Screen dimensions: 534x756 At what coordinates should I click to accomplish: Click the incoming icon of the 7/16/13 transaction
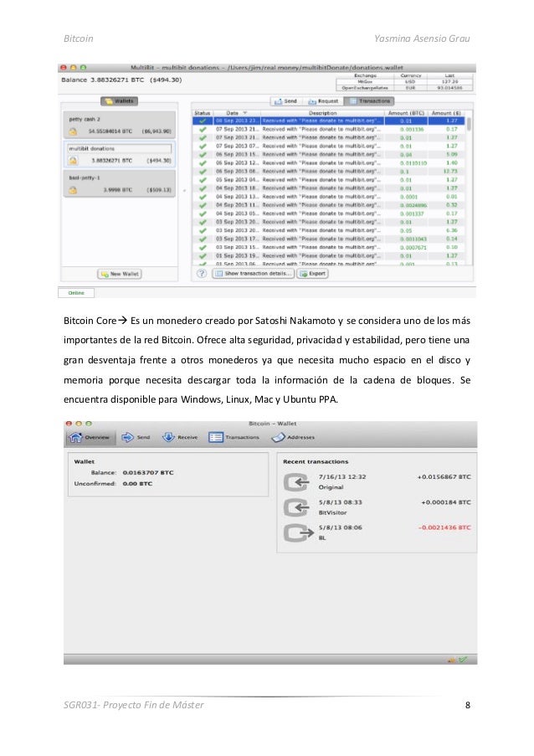pos(296,482)
